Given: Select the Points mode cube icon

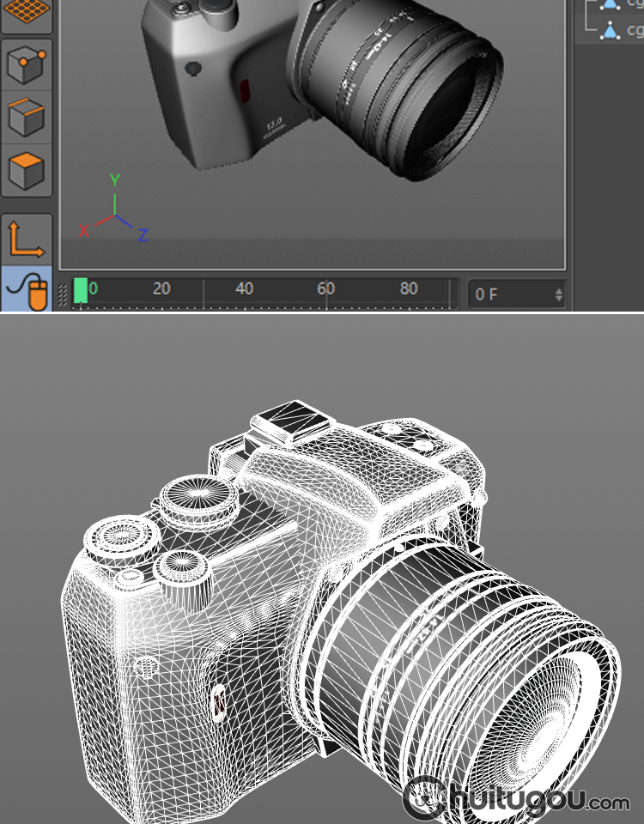Looking at the screenshot, I should click(27, 64).
